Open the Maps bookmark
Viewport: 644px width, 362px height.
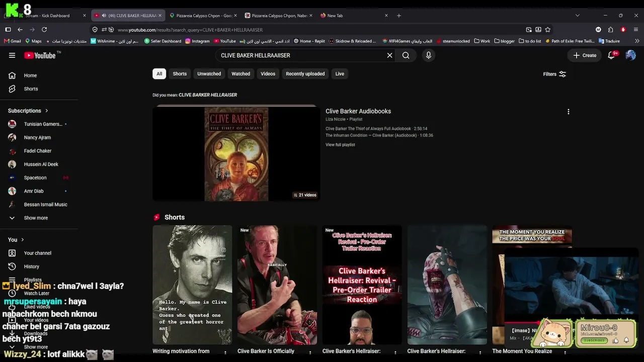point(33,41)
